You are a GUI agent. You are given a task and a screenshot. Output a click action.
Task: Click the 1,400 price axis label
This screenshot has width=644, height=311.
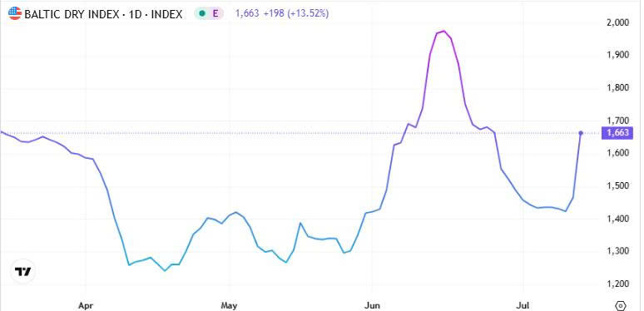coord(617,219)
